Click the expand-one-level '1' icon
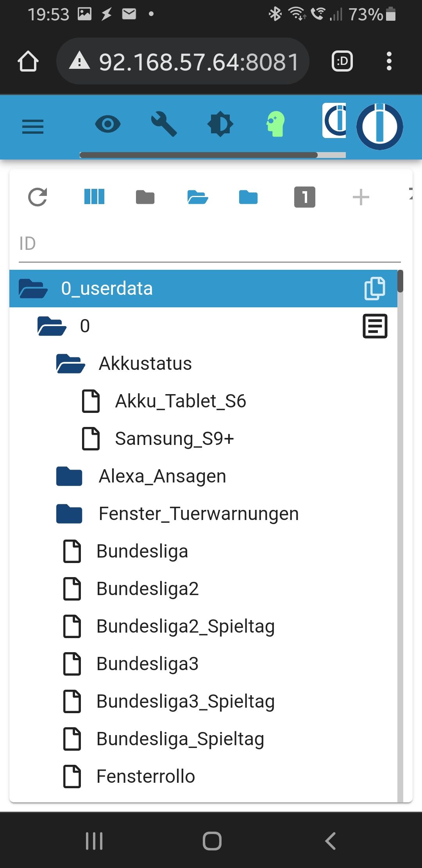 click(x=305, y=197)
